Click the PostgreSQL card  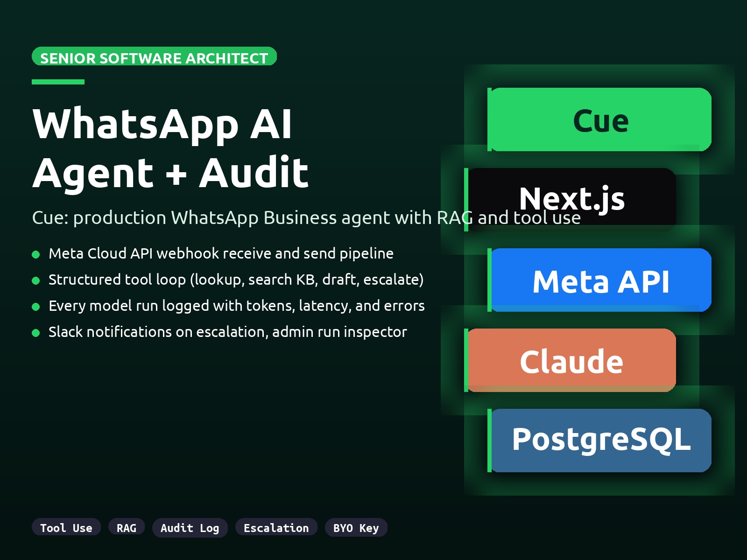[599, 441]
